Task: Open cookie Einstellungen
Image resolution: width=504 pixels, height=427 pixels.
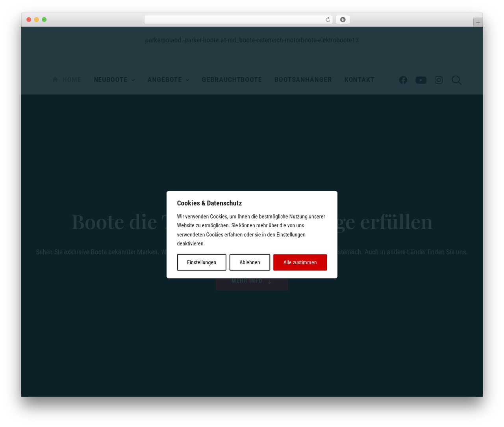Action: tap(202, 262)
